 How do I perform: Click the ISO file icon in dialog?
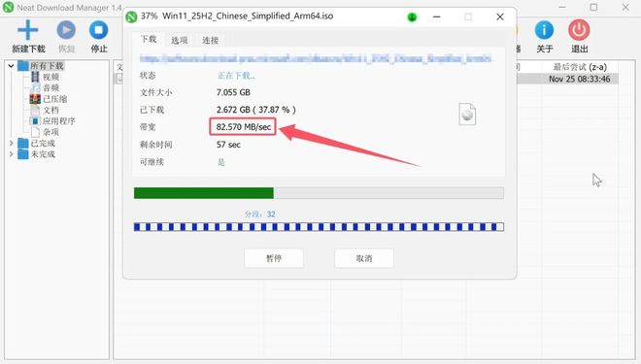467,115
